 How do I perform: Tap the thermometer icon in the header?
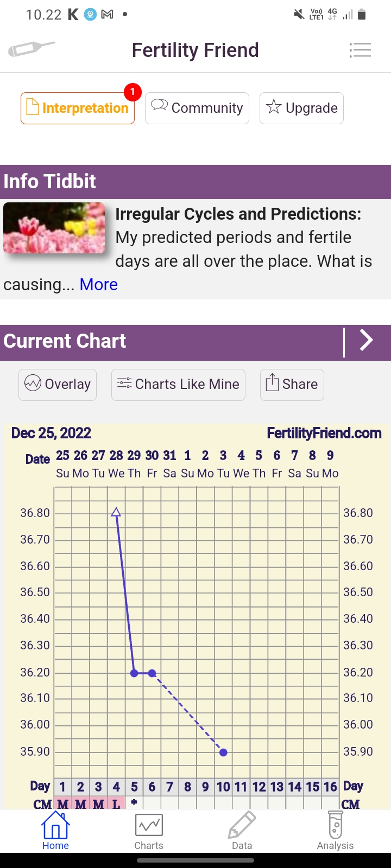point(31,49)
